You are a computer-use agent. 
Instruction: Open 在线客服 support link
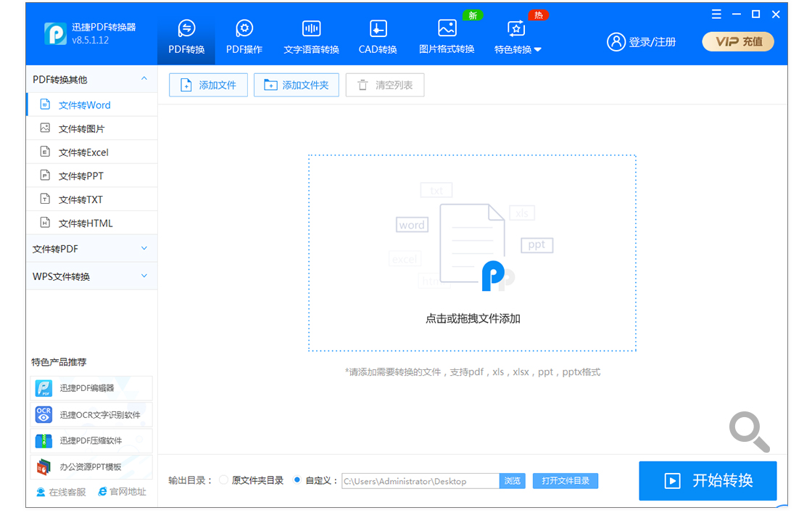pyautogui.click(x=61, y=492)
